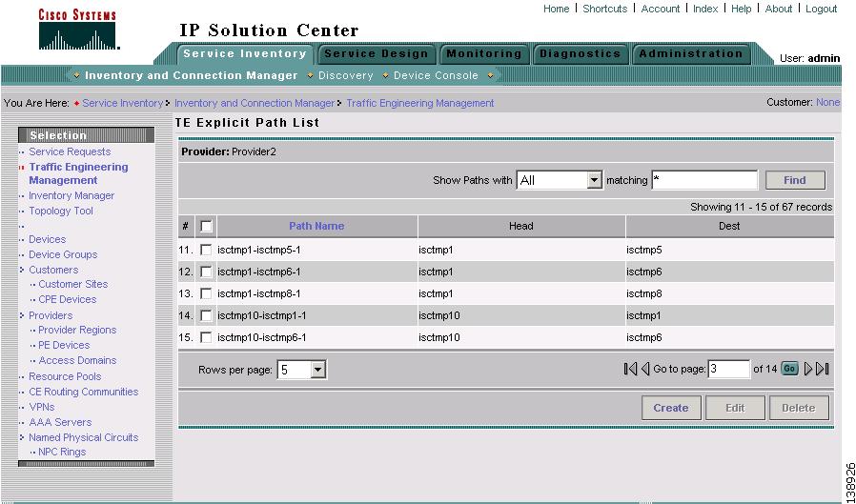The image size is (856, 504).
Task: Open the Monitoring tab
Action: click(x=483, y=54)
